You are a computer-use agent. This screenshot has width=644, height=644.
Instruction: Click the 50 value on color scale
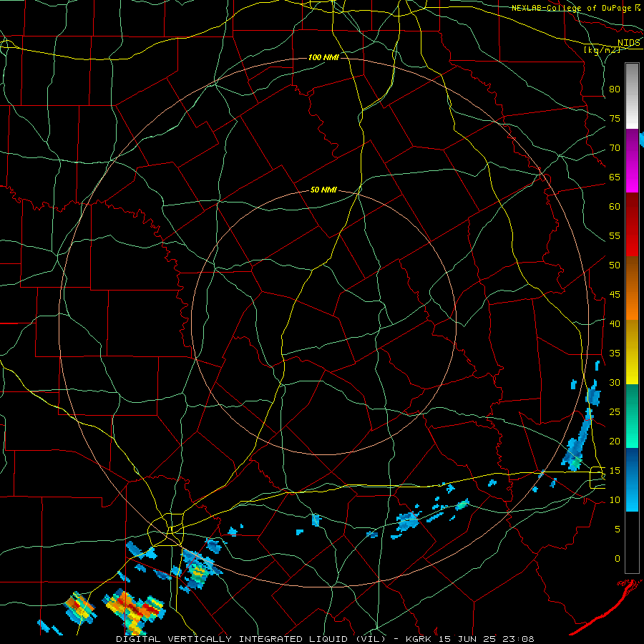(615, 265)
